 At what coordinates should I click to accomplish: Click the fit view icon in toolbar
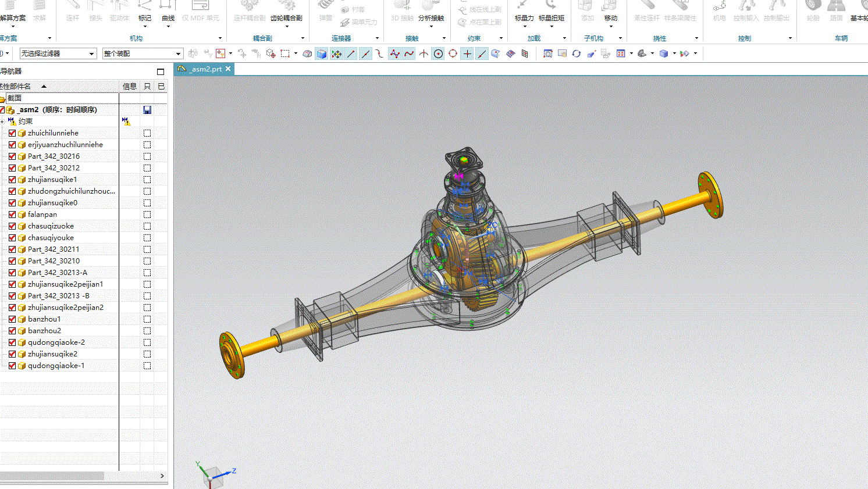[x=547, y=53]
